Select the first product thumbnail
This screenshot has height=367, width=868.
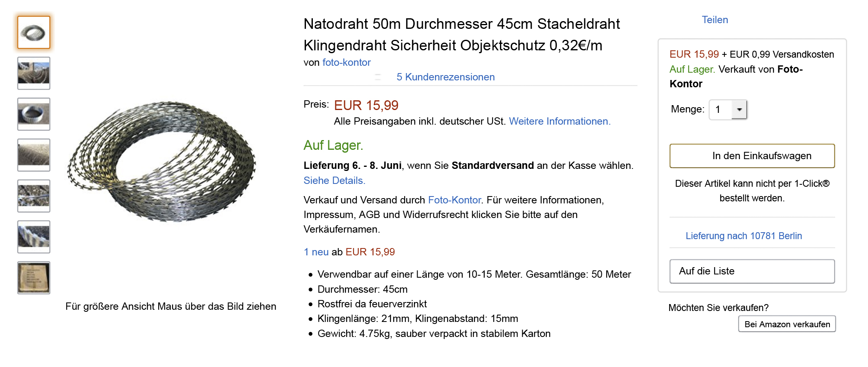(x=34, y=32)
